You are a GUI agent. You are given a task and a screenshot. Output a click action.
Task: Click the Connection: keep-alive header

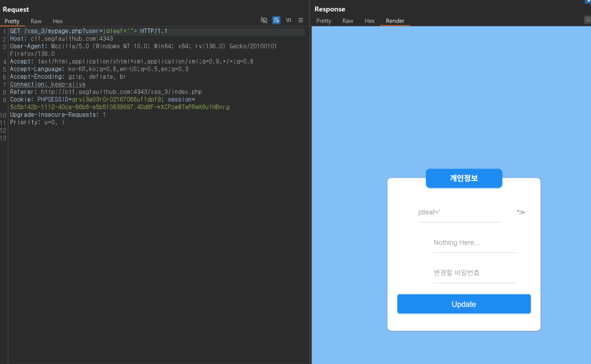[48, 84]
